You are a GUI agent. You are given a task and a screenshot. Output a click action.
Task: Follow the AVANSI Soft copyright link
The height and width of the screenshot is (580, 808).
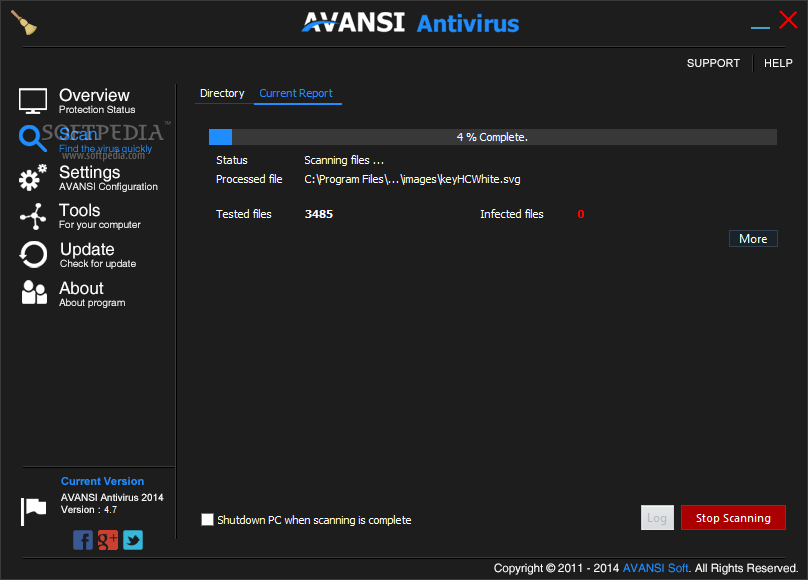tap(655, 568)
